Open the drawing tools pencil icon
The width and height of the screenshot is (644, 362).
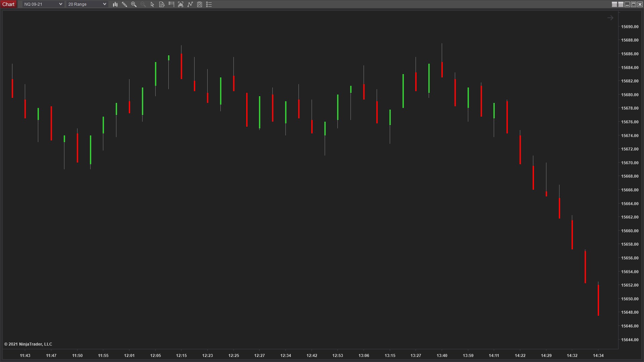[124, 4]
